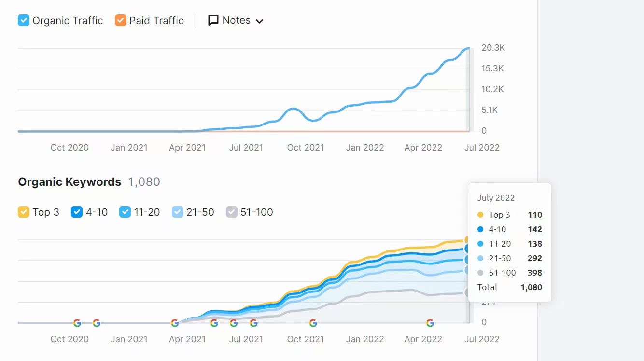Hide the 4-10 position series
Image resolution: width=644 pixels, height=361 pixels.
(x=77, y=212)
